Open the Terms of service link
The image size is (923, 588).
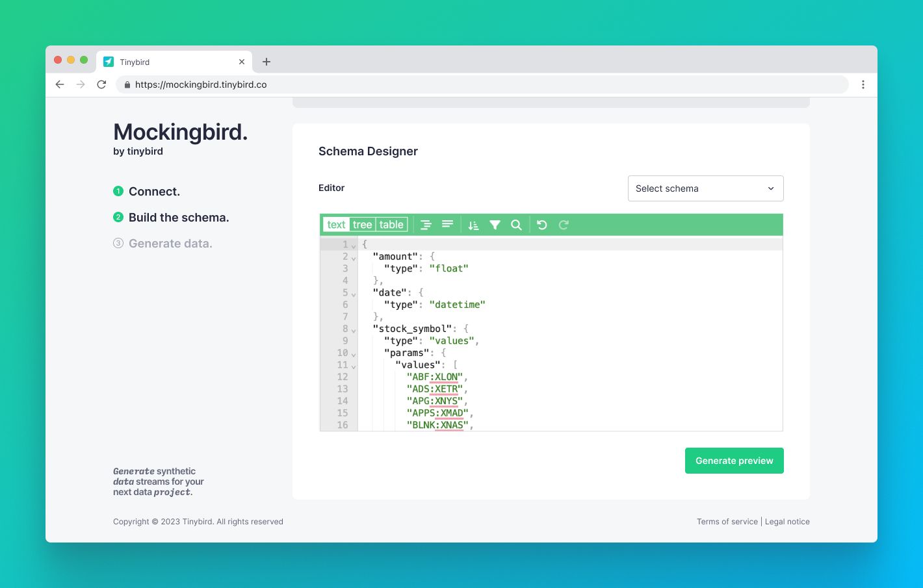(x=727, y=522)
